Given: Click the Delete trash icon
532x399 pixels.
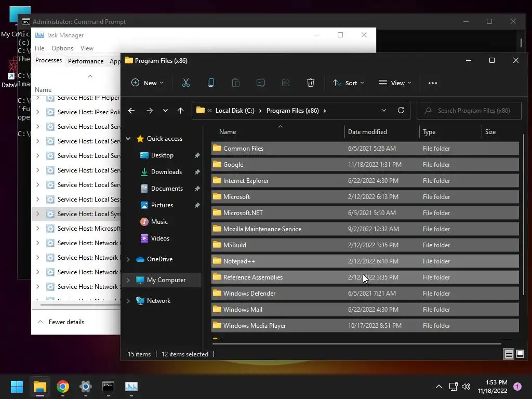Looking at the screenshot, I should (311, 83).
